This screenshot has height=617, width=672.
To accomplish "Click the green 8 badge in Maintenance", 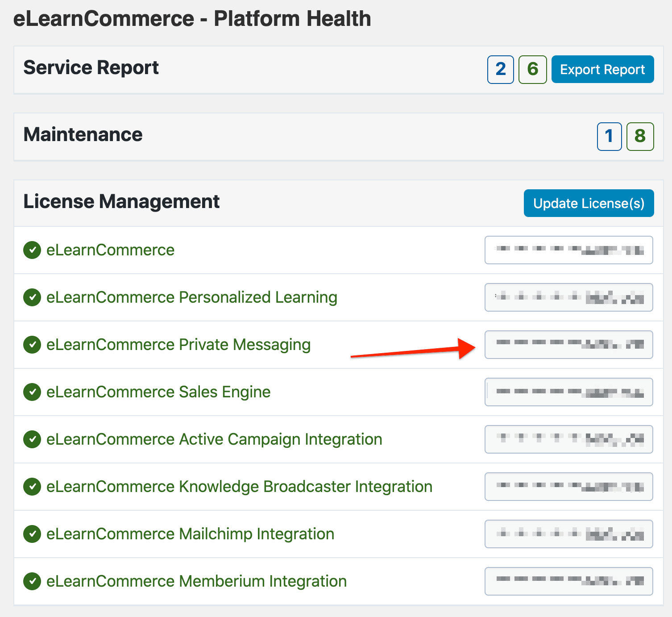I will 640,136.
